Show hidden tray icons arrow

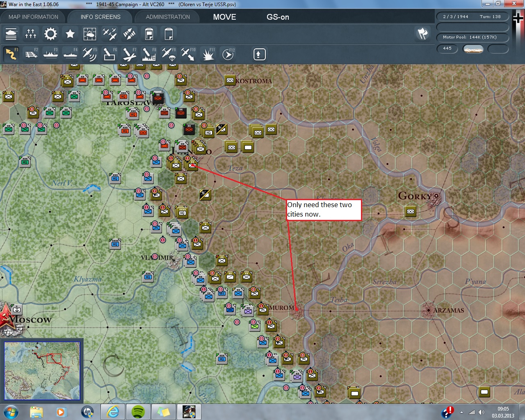(462, 412)
